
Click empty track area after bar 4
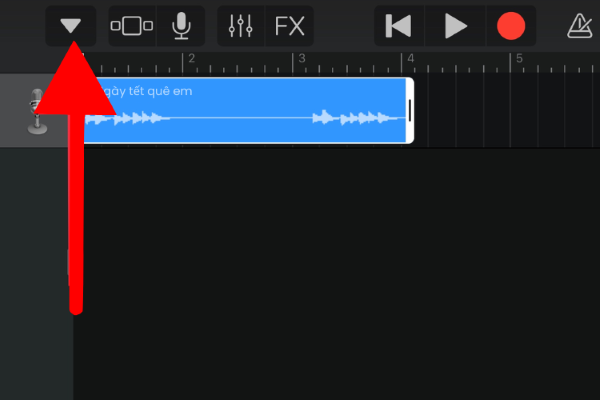[507, 111]
